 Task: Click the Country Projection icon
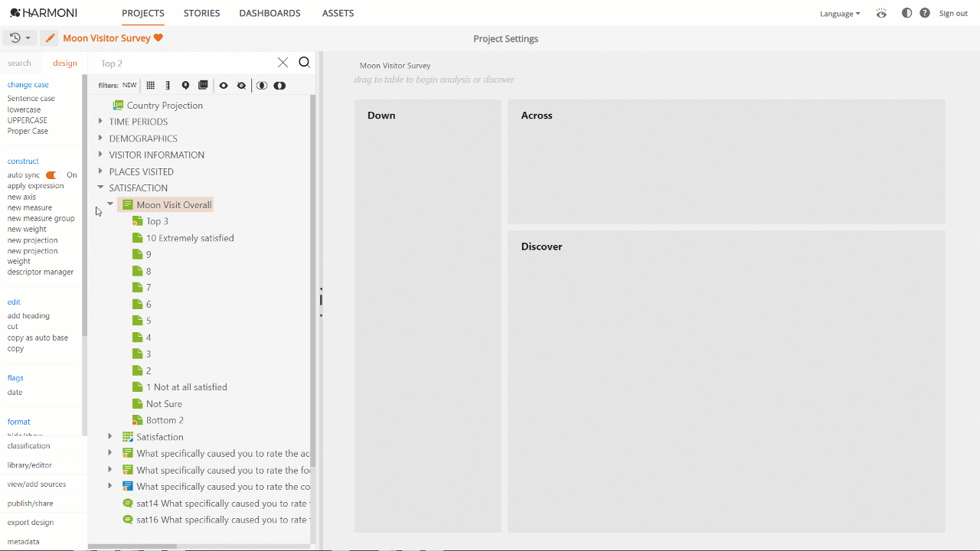118,105
